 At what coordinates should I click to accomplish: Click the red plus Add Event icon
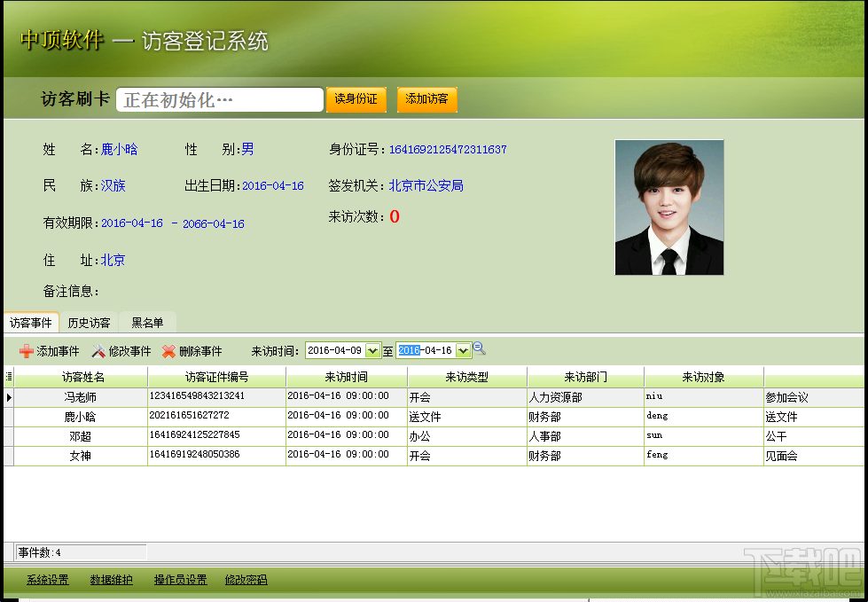(26, 351)
